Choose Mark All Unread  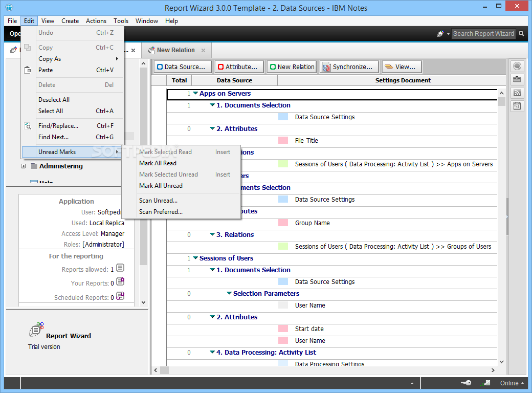(x=181, y=186)
